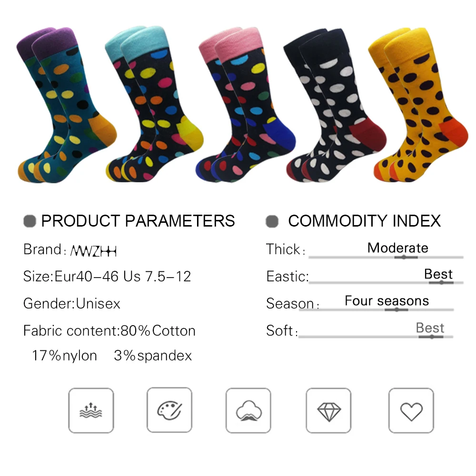
Task: Select the diamond quality icon
Action: pos(329,410)
